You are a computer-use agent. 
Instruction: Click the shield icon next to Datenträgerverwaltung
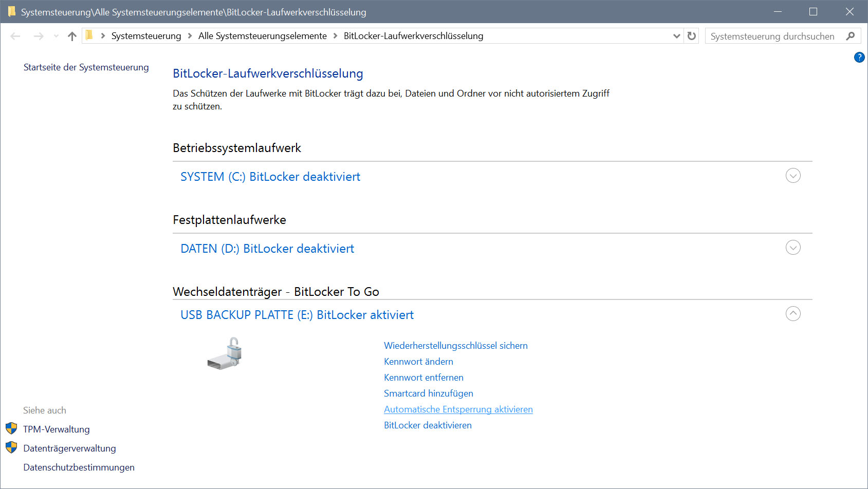click(x=11, y=447)
